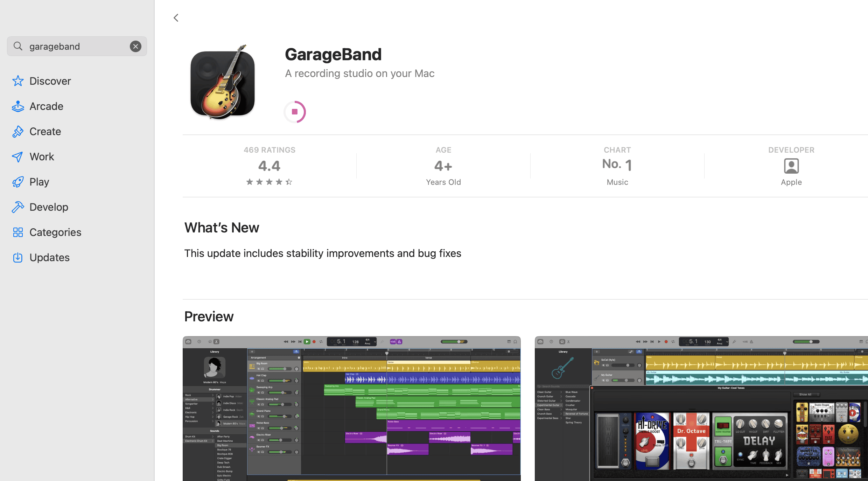This screenshot has height=481, width=868.
Task: Click the four-and-a-half star rating
Action: pos(269,182)
